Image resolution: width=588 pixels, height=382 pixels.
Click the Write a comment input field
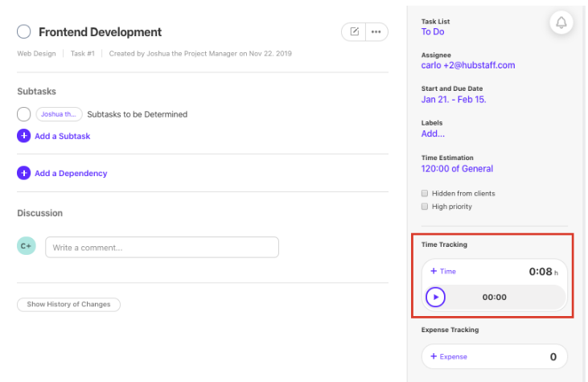(x=162, y=248)
